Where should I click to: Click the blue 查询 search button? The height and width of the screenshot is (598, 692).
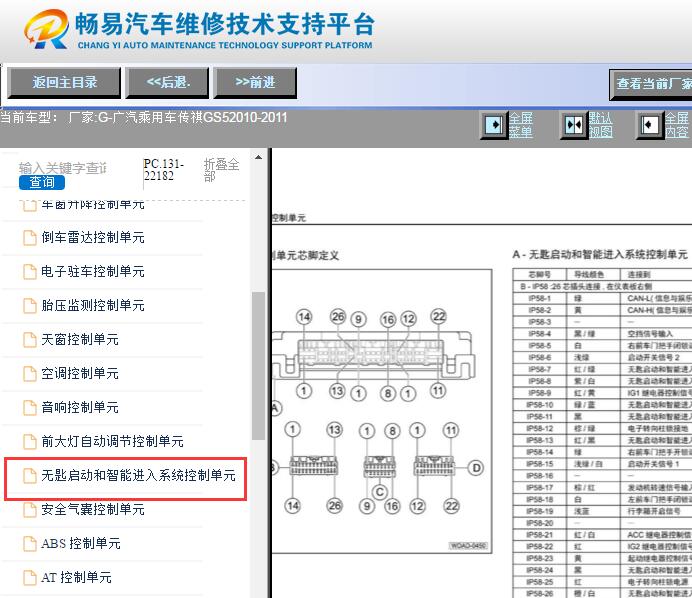(x=42, y=182)
